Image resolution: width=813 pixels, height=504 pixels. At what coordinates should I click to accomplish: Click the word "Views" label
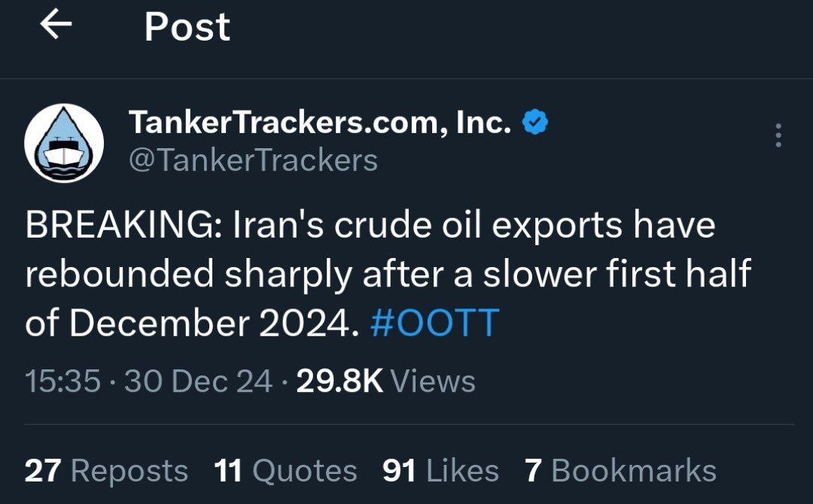(433, 381)
